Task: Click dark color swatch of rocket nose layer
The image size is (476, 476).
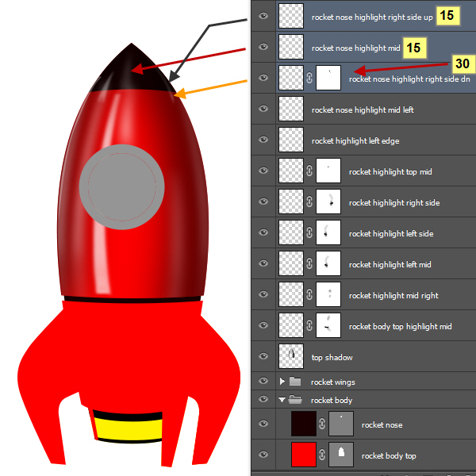Action: pos(304,424)
